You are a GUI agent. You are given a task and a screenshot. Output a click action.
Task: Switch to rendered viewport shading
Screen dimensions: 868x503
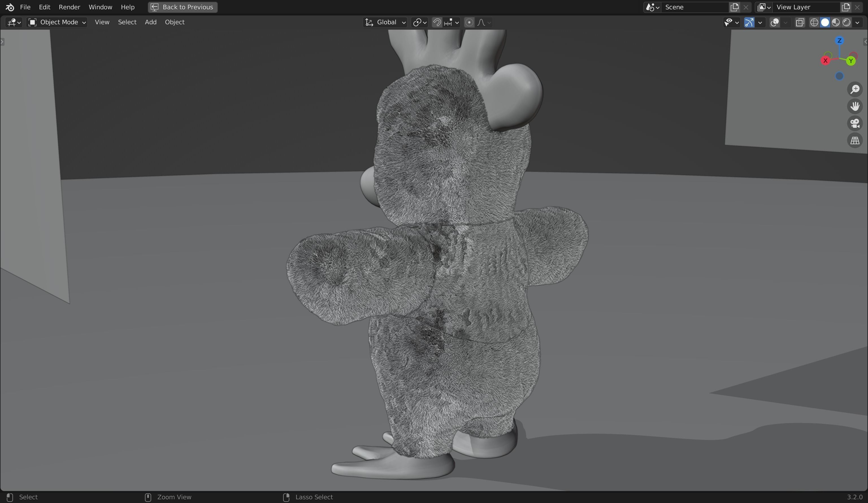click(846, 22)
